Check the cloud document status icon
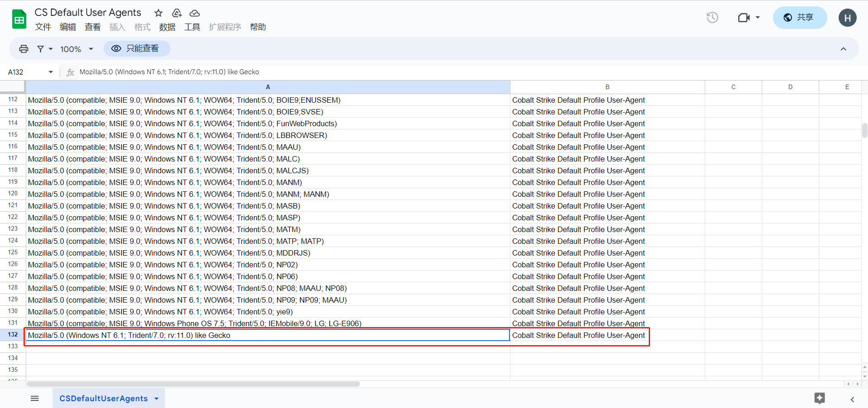868x408 pixels. [x=194, y=13]
